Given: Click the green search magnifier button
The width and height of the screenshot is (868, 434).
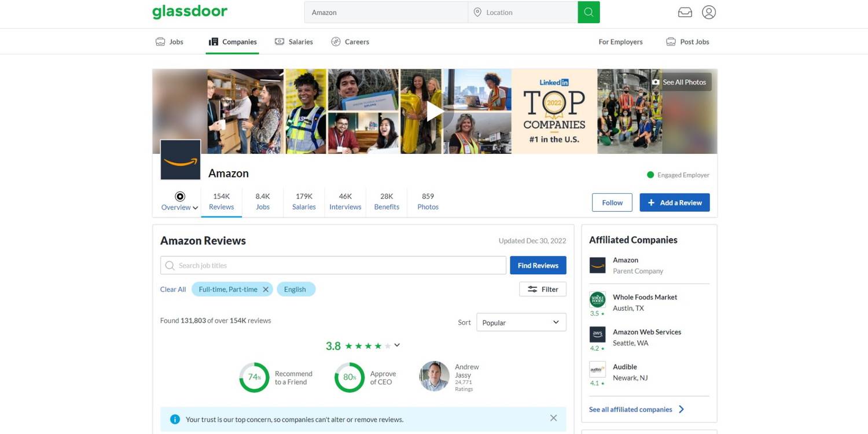Looking at the screenshot, I should click(589, 12).
